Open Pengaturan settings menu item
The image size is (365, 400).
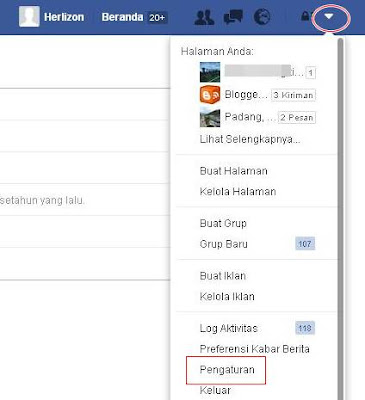point(227,370)
